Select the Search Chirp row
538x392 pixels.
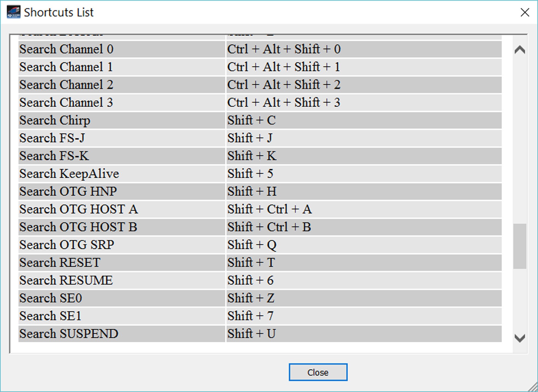(260, 120)
